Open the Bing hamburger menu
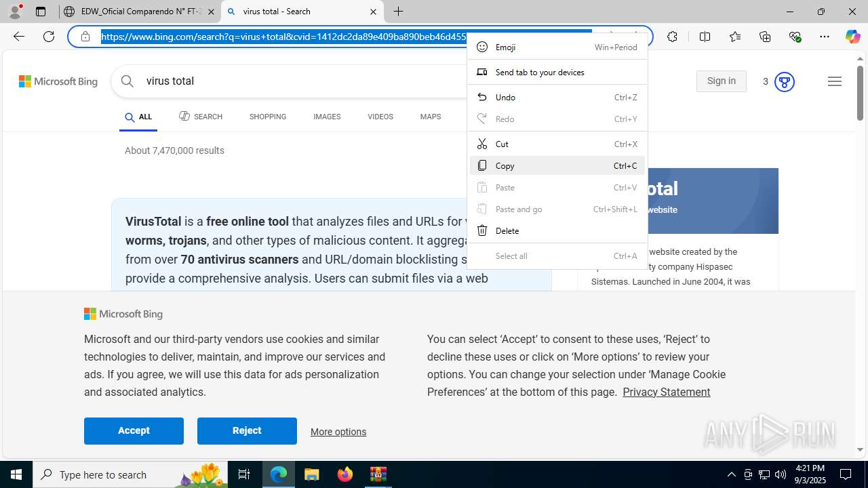The image size is (868, 488). click(x=834, y=81)
